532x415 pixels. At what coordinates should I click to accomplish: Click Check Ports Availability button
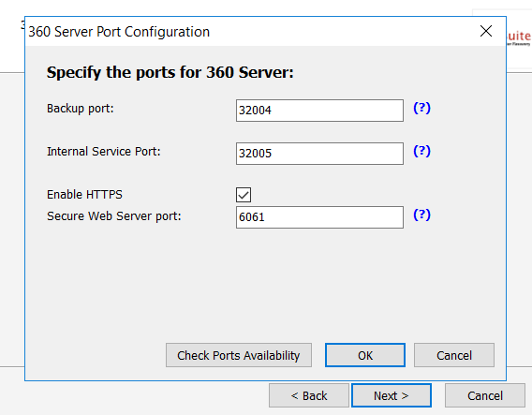click(239, 355)
